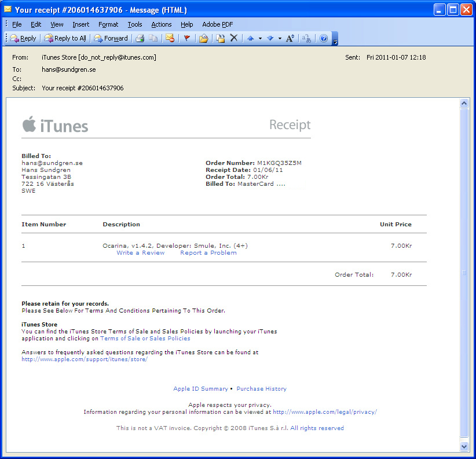Click the order number 'M1KGQ35Z5M'
Viewport: 476px width, 459px height.
tap(279, 163)
